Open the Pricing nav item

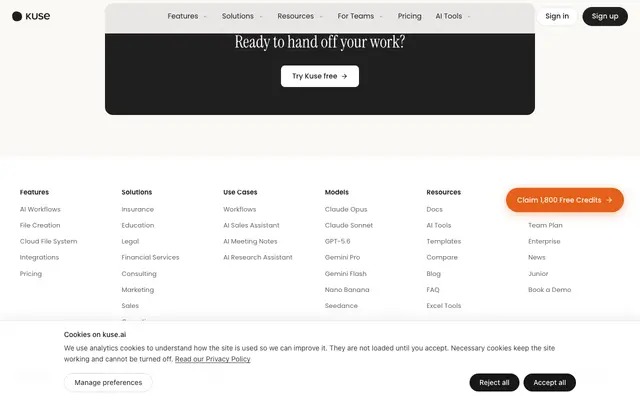point(409,16)
